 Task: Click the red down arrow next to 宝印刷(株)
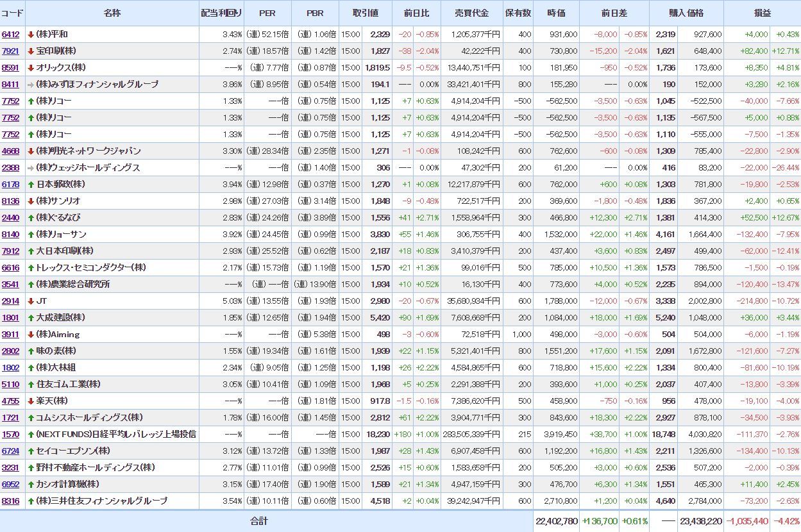(x=30, y=51)
